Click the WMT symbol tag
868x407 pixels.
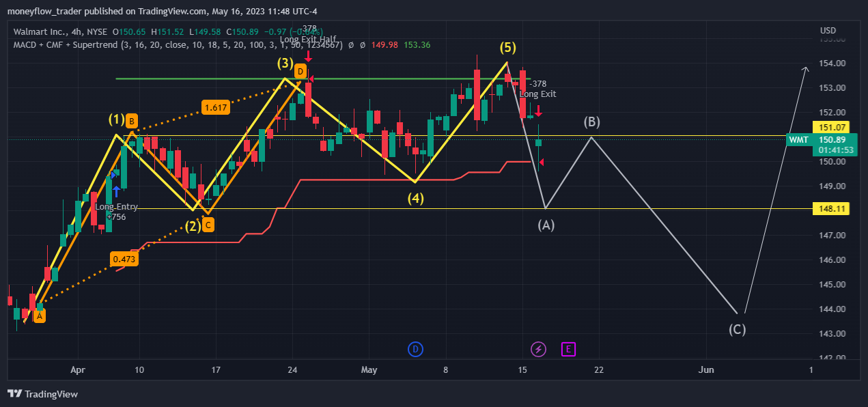(x=799, y=140)
